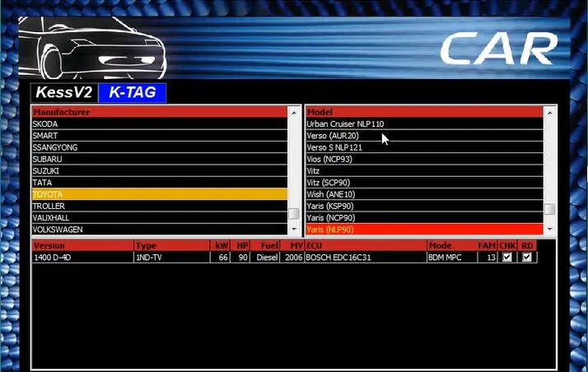This screenshot has height=372, width=588.
Task: Click the Model list scrollbar thumb
Action: [x=550, y=209]
